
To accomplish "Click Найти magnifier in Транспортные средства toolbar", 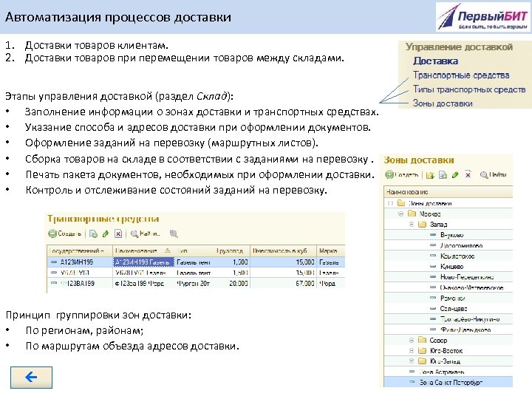I will click(134, 233).
